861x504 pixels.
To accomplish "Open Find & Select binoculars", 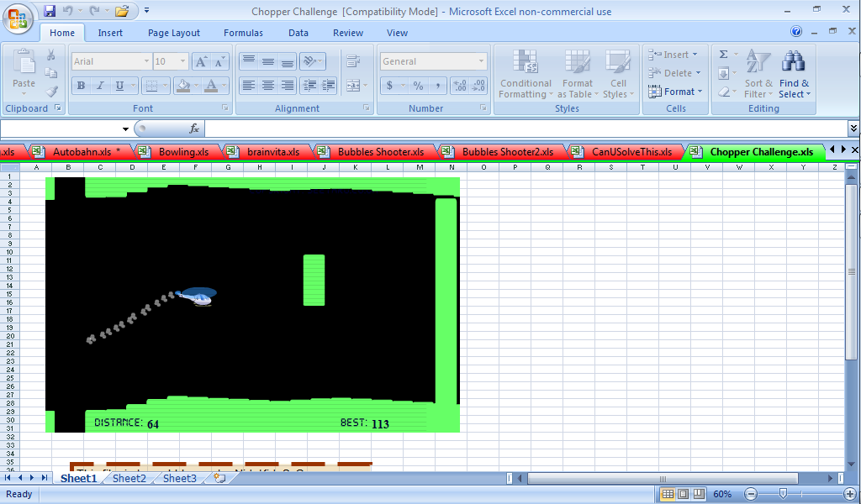I will point(794,74).
